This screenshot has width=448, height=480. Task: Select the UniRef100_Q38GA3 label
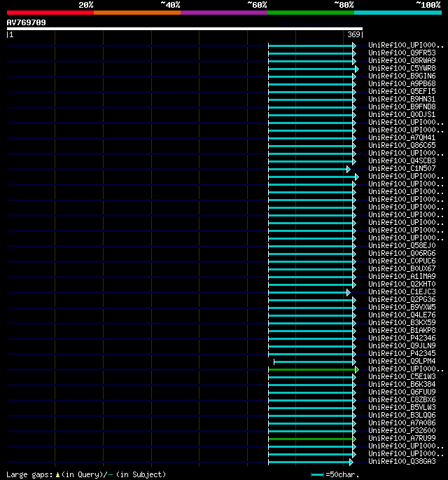click(402, 461)
